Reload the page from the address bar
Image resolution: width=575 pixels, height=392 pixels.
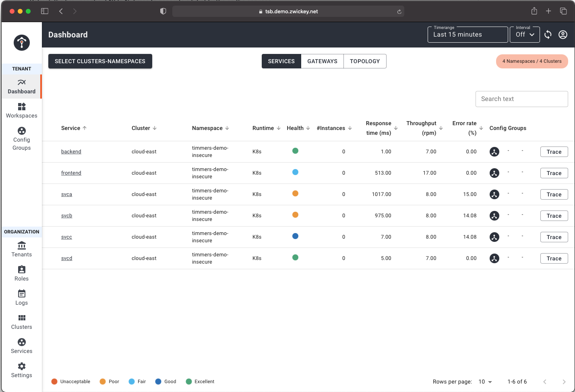[x=399, y=12]
